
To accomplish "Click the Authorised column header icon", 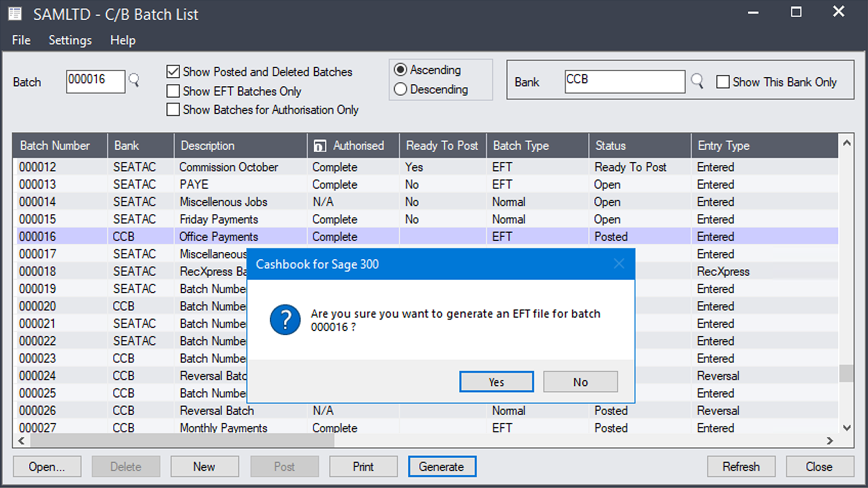I will tap(320, 145).
